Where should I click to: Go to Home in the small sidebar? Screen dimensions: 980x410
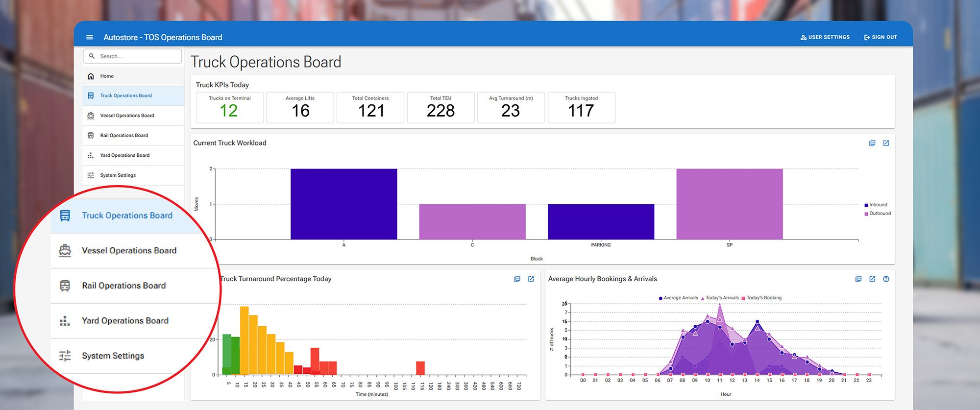(x=107, y=76)
